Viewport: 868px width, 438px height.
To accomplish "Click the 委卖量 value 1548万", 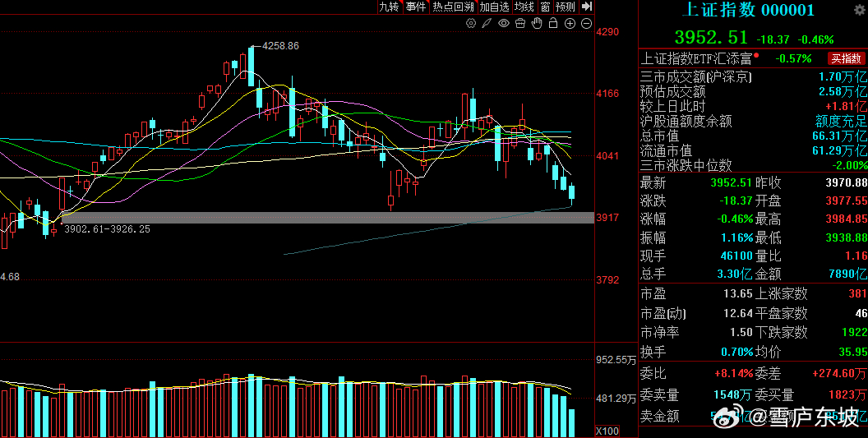I will coord(732,394).
